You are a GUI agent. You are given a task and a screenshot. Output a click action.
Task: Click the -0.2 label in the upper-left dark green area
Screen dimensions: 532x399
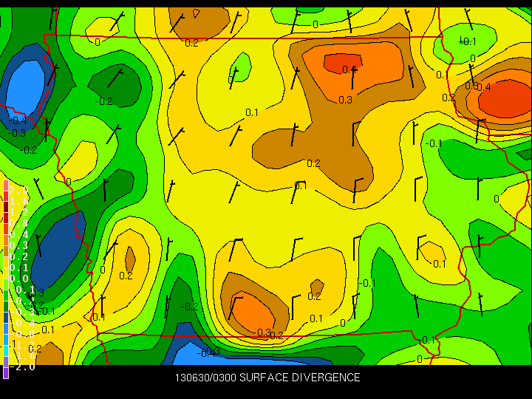click(104, 101)
